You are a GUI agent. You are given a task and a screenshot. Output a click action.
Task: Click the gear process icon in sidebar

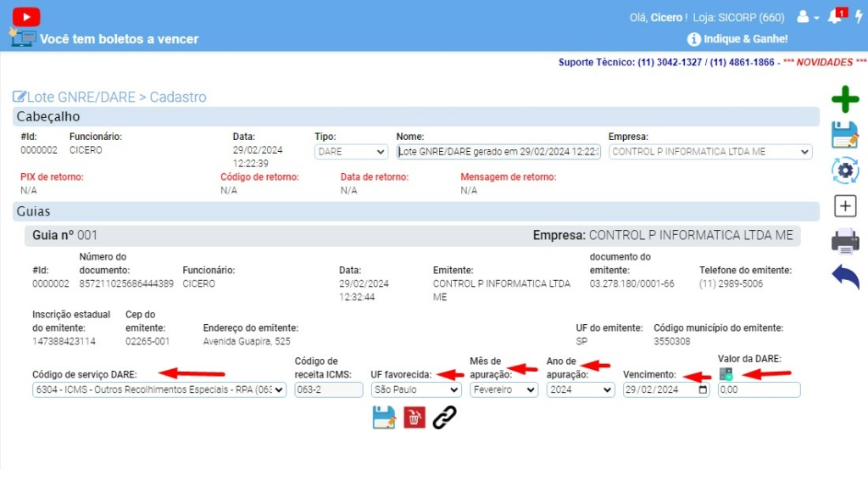pos(845,171)
